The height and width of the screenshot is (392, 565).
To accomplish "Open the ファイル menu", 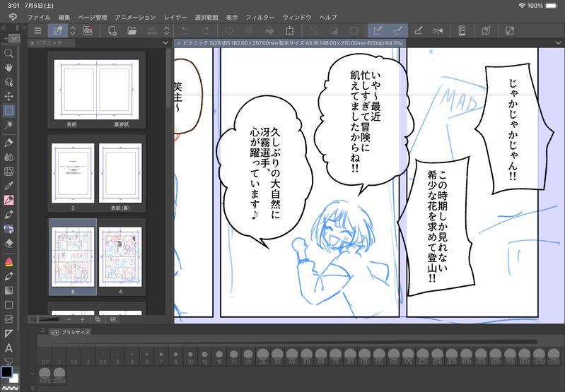I will pyautogui.click(x=39, y=17).
